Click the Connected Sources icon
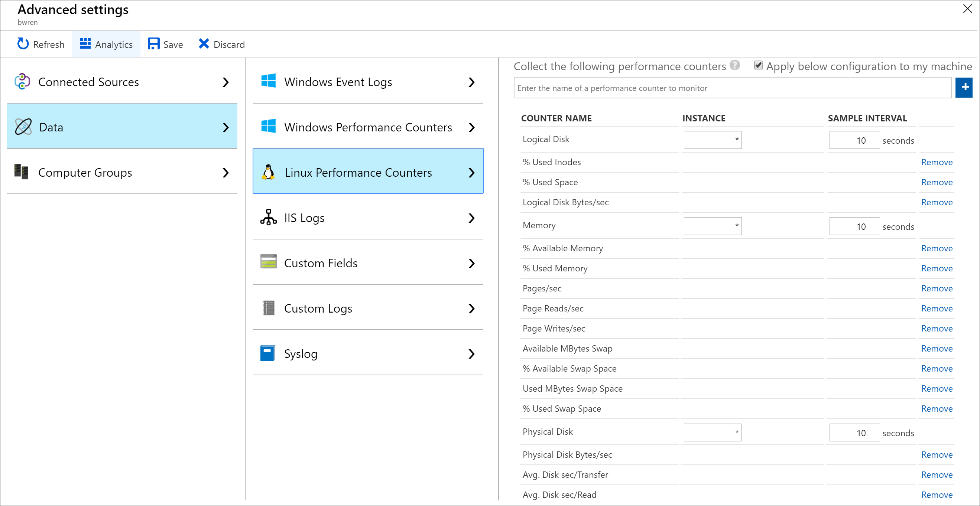 click(22, 81)
